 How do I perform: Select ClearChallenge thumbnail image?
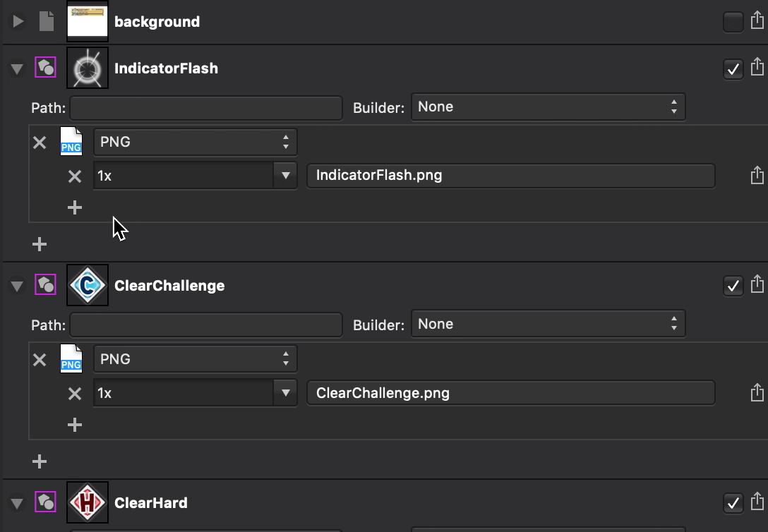[x=88, y=285]
